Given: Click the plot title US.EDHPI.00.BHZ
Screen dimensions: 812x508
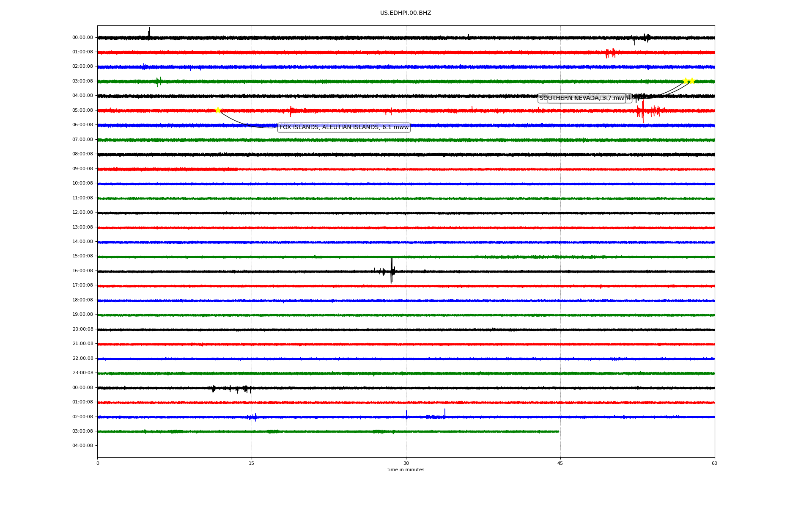Looking at the screenshot, I should tap(406, 13).
